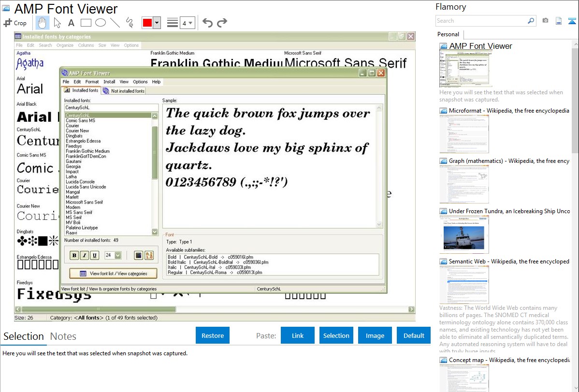Click the AMP Font Viewer title icon
579x392 pixels.
(x=65, y=73)
